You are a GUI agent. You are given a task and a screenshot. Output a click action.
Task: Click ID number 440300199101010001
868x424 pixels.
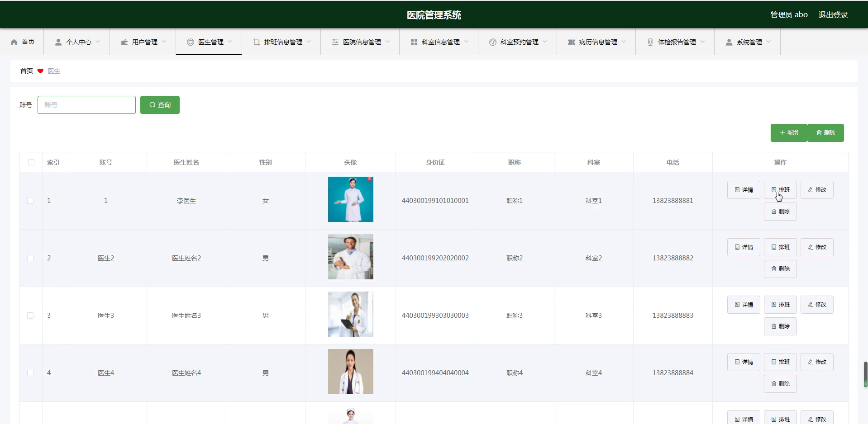[435, 201]
